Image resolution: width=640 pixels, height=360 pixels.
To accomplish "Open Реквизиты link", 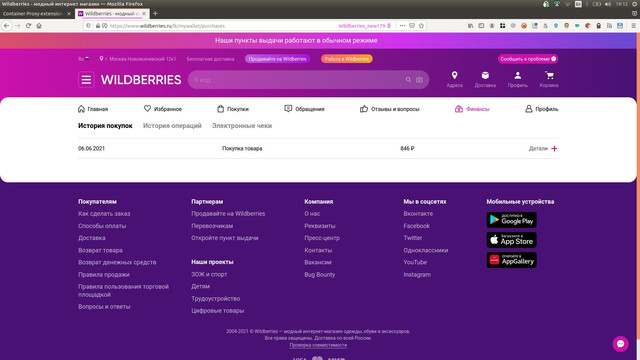I will (320, 226).
